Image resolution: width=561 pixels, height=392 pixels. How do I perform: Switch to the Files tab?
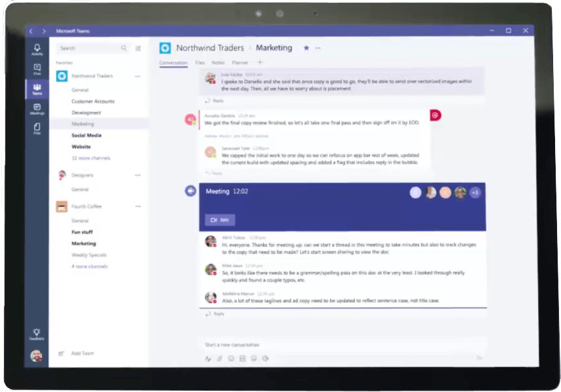tap(200, 62)
